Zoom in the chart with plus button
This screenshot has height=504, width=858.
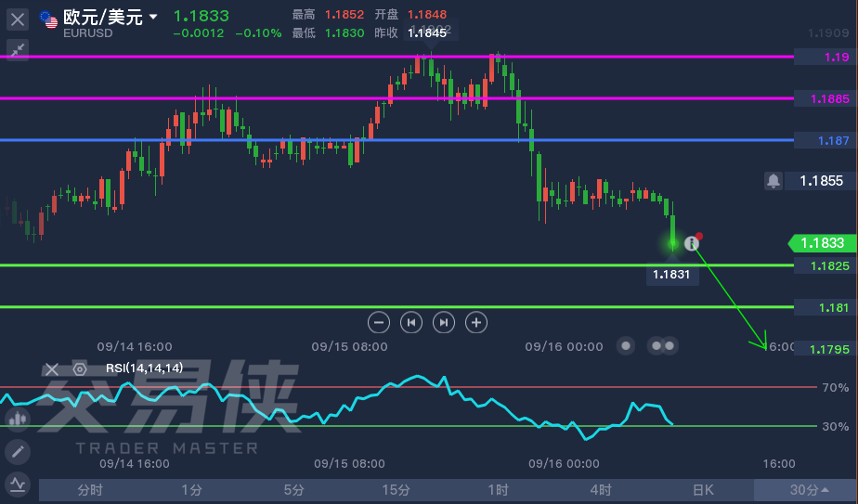coord(476,322)
